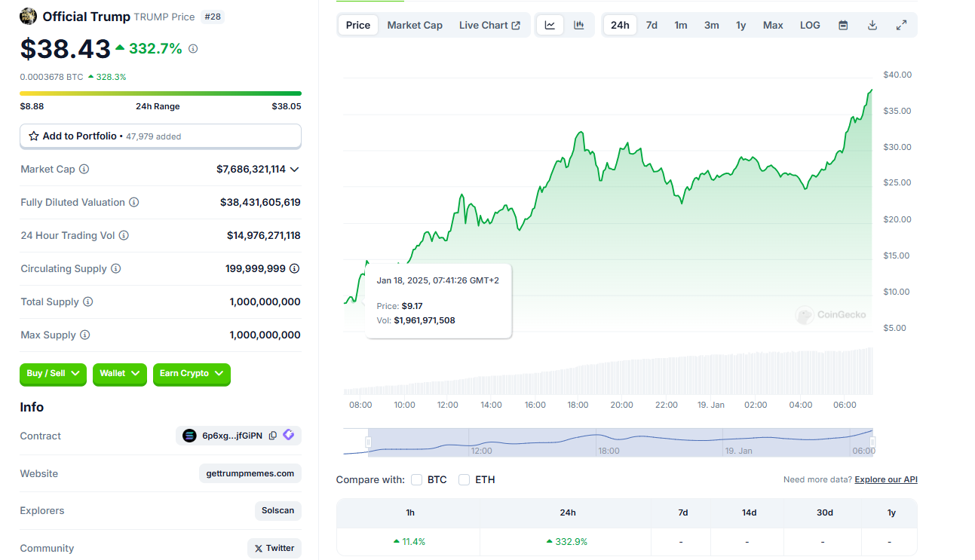
Task: Click Add to Portfolio button
Action: pos(161,136)
